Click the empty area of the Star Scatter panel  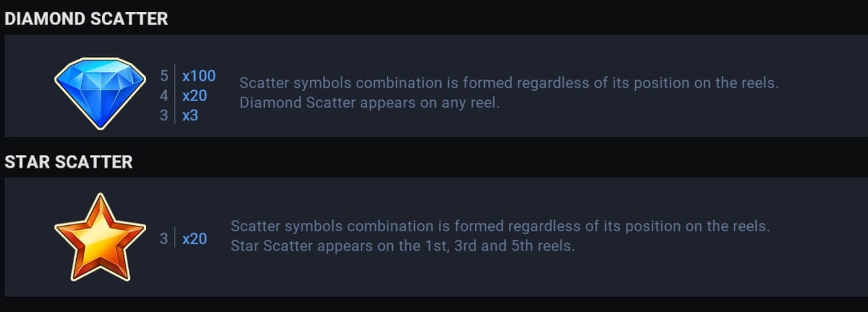click(x=667, y=274)
